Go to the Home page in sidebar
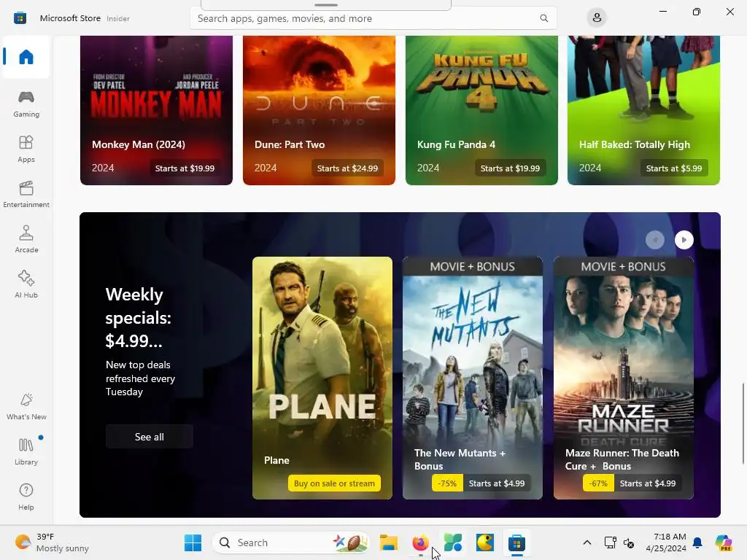The height and width of the screenshot is (560, 747). pyautogui.click(x=26, y=57)
